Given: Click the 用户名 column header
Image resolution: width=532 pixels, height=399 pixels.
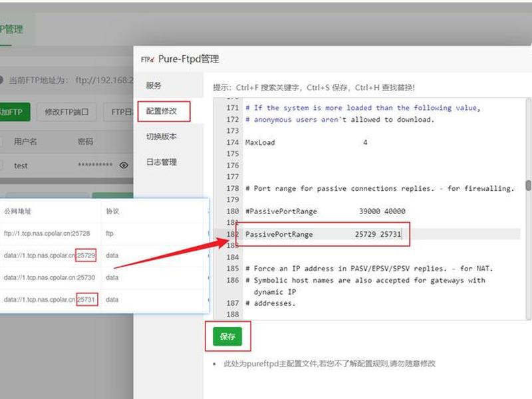Looking at the screenshot, I should (25, 142).
